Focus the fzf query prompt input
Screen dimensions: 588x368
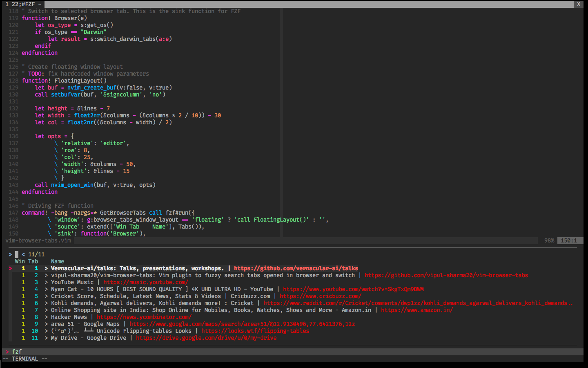coord(17,254)
